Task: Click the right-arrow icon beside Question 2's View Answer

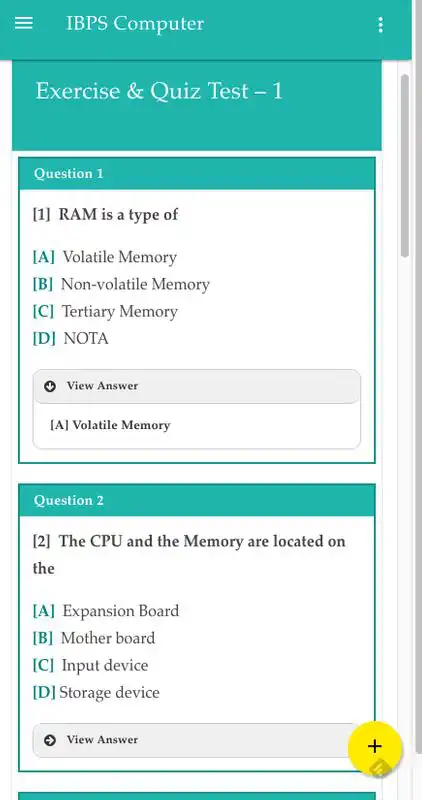Action: 49,740
